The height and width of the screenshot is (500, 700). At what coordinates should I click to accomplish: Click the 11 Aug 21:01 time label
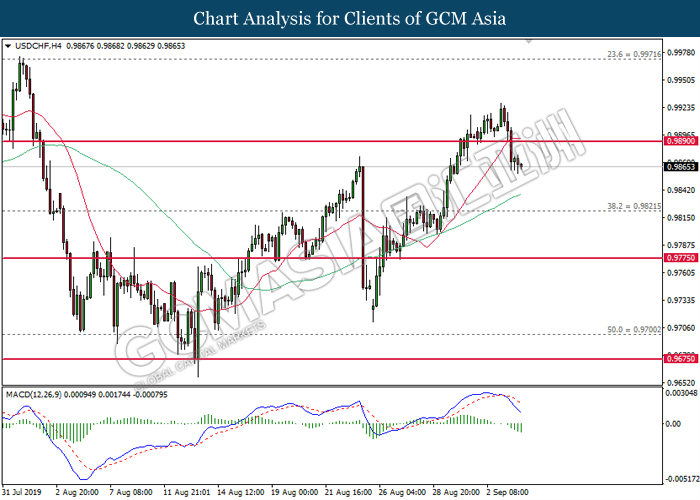[186, 492]
